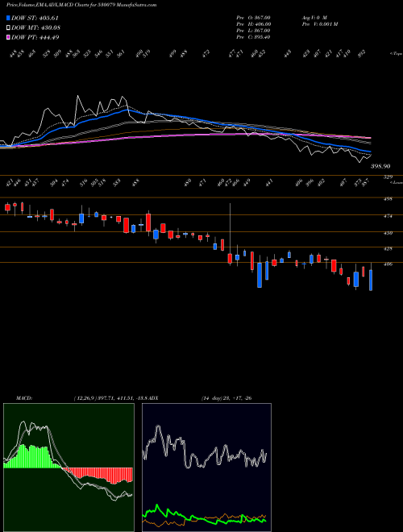Click the MACD (12,26,9) indicator heading
403x532 pixels.
[83, 398]
